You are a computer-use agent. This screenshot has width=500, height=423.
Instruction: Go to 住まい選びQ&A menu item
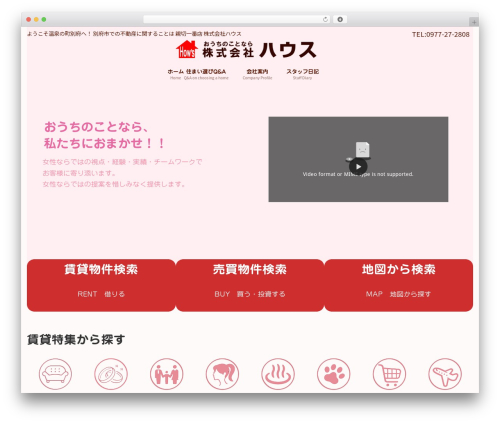coord(206,74)
